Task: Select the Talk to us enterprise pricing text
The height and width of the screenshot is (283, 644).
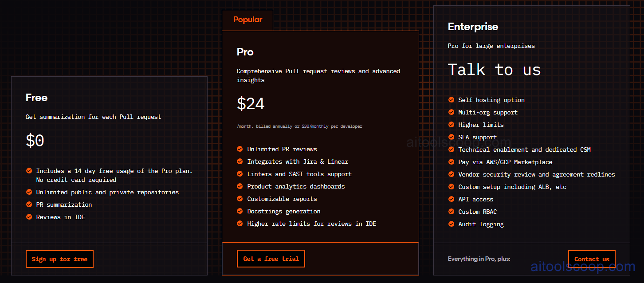Action: click(x=494, y=69)
